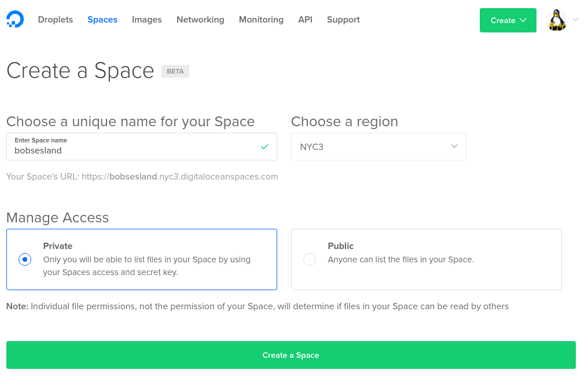Click the BETA badge beside the title
The width and height of the screenshot is (588, 377).
pos(175,71)
